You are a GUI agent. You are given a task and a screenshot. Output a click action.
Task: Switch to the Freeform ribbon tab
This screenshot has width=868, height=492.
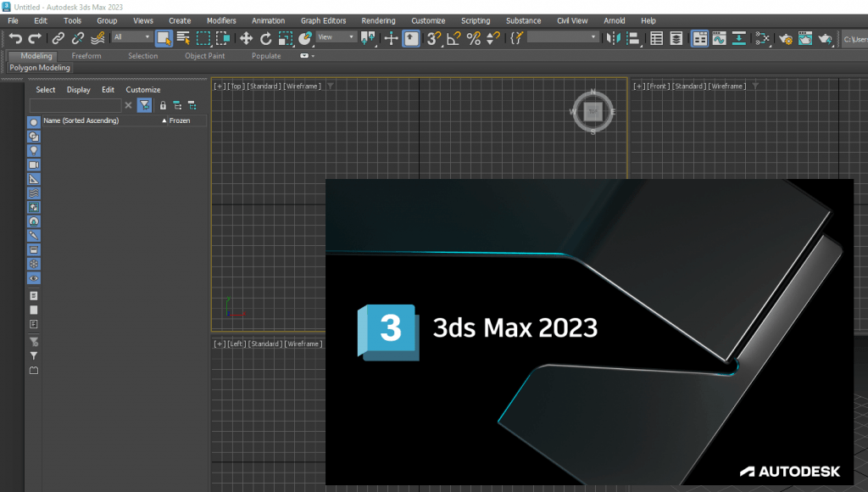[x=86, y=56]
